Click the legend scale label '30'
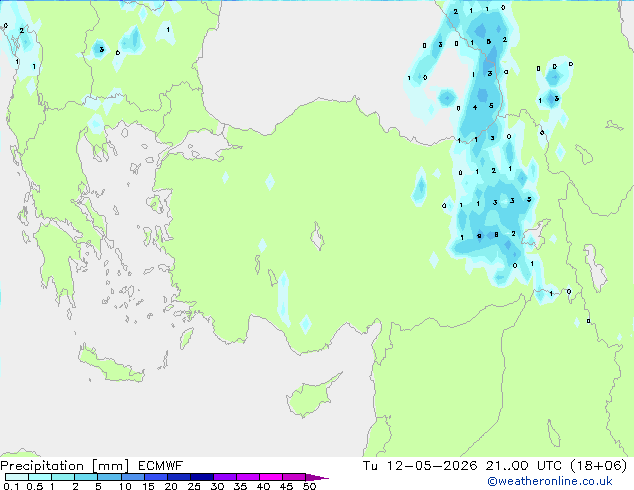The image size is (634, 490). (217, 486)
